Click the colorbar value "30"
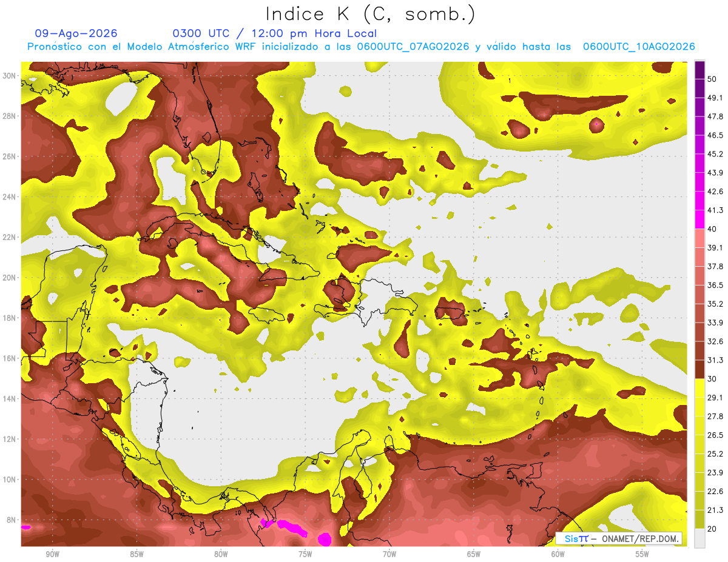This screenshot has width=728, height=562. (713, 379)
